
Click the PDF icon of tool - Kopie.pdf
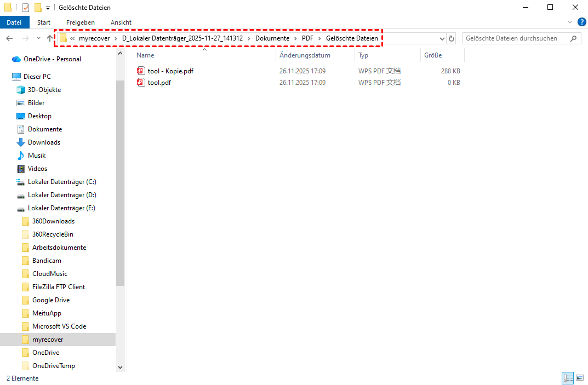pos(141,71)
